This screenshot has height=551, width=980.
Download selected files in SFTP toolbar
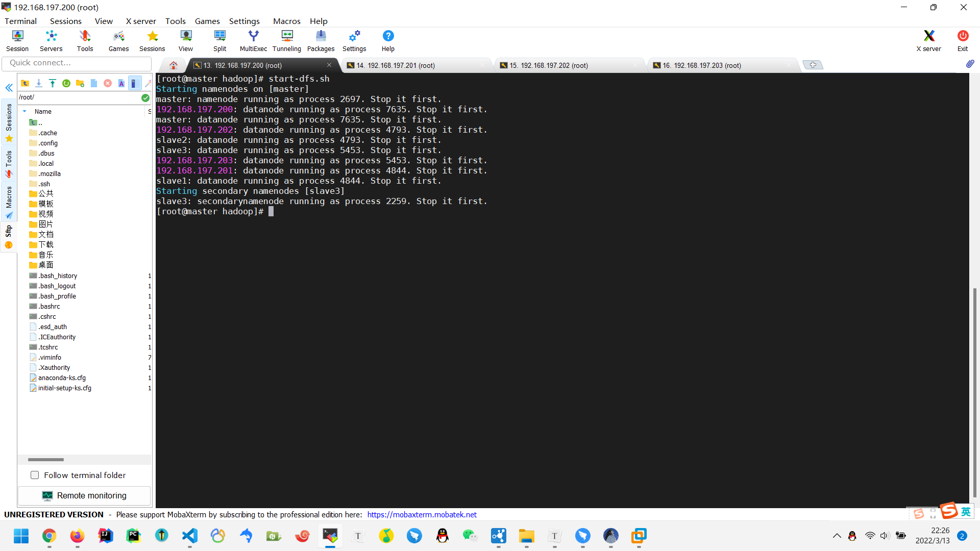38,83
